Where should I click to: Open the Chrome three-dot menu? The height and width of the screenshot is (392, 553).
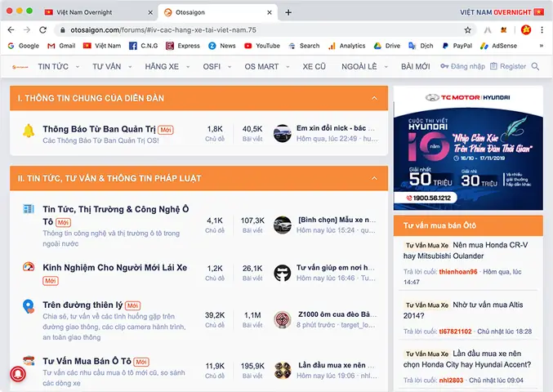coord(542,30)
